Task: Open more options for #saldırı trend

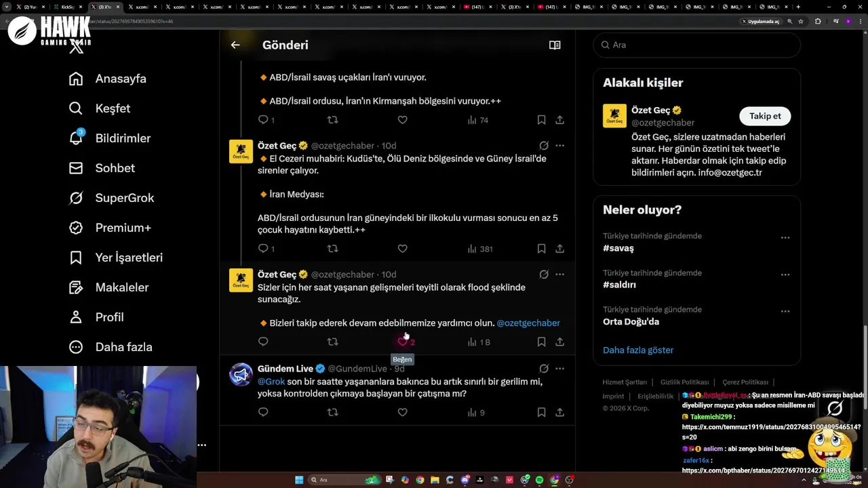Action: click(x=785, y=274)
